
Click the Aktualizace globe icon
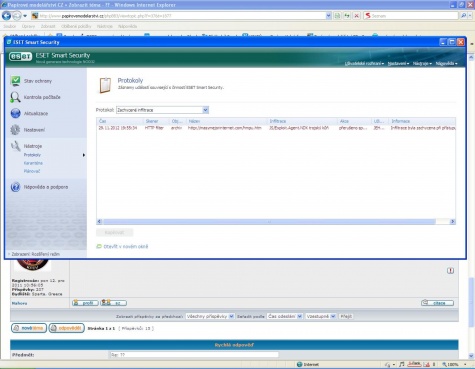(x=15, y=113)
